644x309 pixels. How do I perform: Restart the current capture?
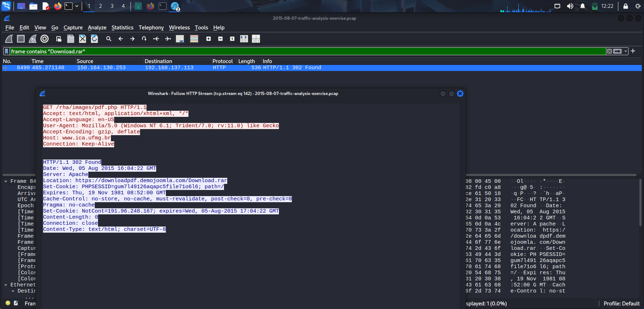[33, 39]
